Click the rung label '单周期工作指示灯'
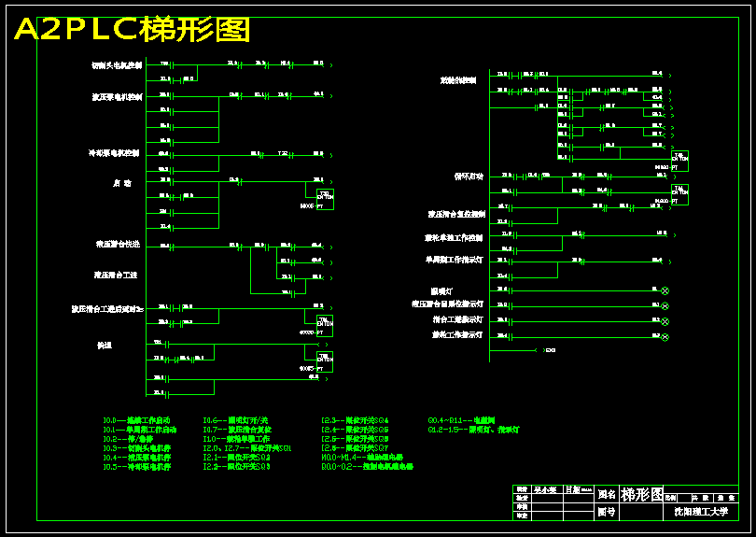This screenshot has height=537, width=756. coord(454,260)
